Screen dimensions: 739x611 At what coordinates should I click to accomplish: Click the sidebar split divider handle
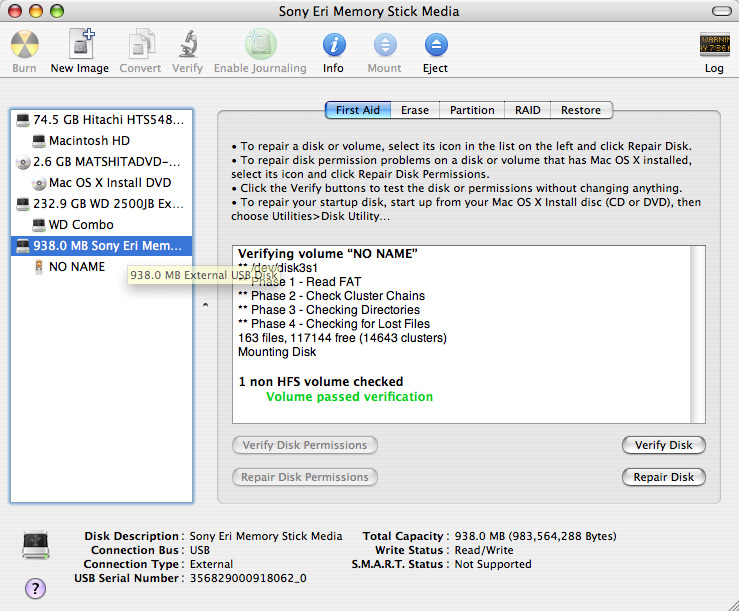click(205, 305)
